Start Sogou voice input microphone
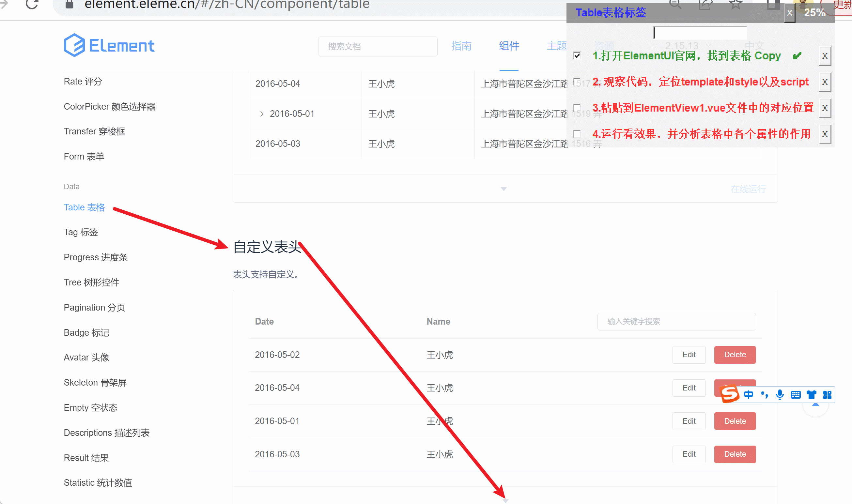 pyautogui.click(x=780, y=395)
